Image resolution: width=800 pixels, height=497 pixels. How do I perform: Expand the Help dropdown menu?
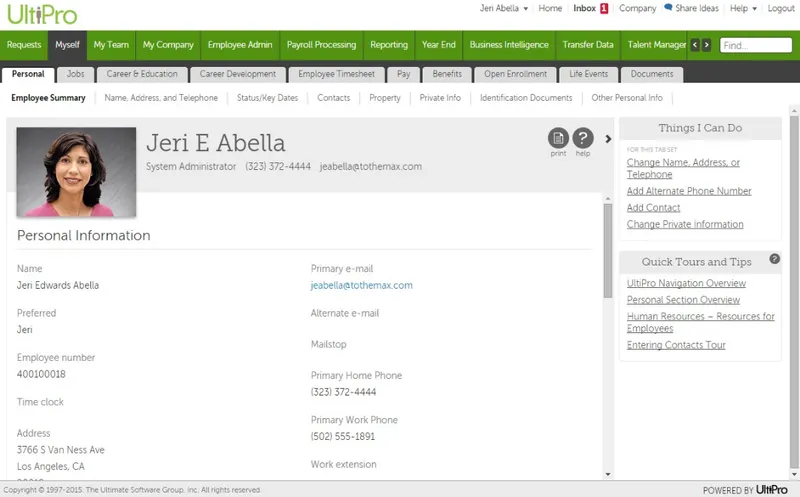pyautogui.click(x=743, y=8)
